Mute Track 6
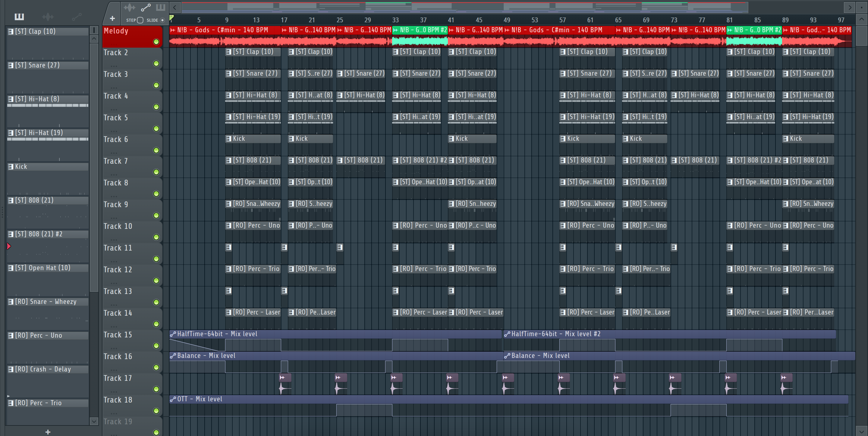 pos(156,150)
